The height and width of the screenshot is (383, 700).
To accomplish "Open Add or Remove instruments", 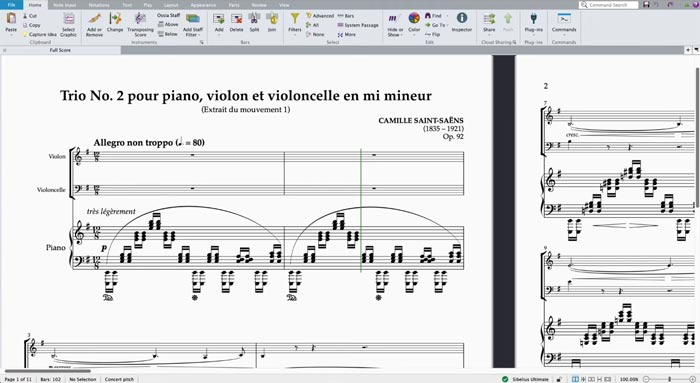I will [94, 25].
